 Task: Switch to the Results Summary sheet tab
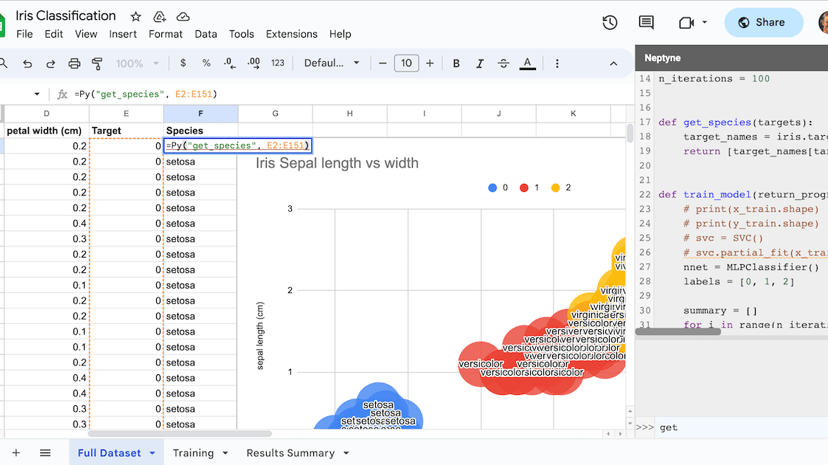click(x=290, y=453)
